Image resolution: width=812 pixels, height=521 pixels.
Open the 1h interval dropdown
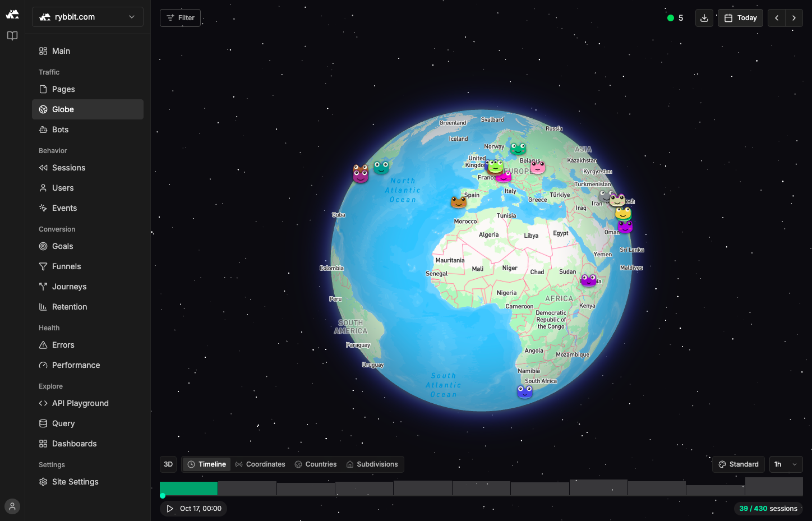(786, 464)
